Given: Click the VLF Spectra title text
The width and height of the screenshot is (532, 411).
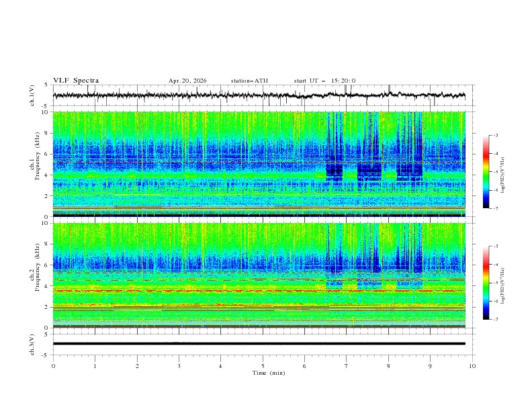Looking at the screenshot, I should click(x=76, y=81).
